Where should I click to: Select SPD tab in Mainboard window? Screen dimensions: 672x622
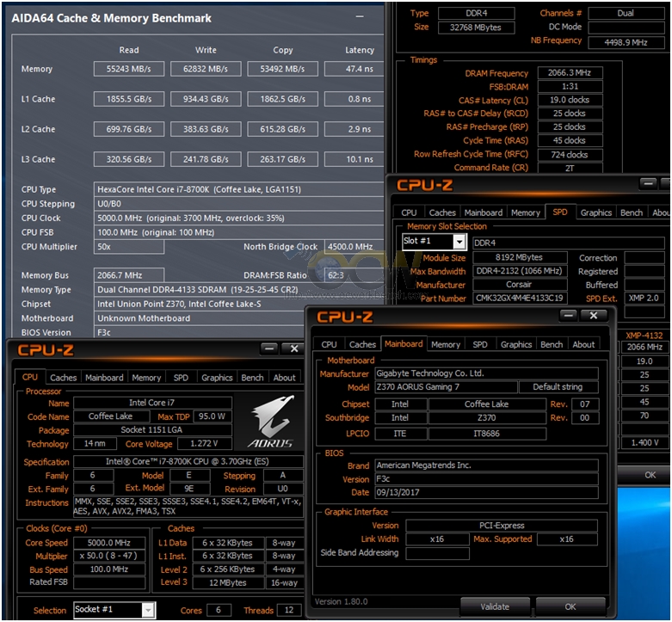479,344
